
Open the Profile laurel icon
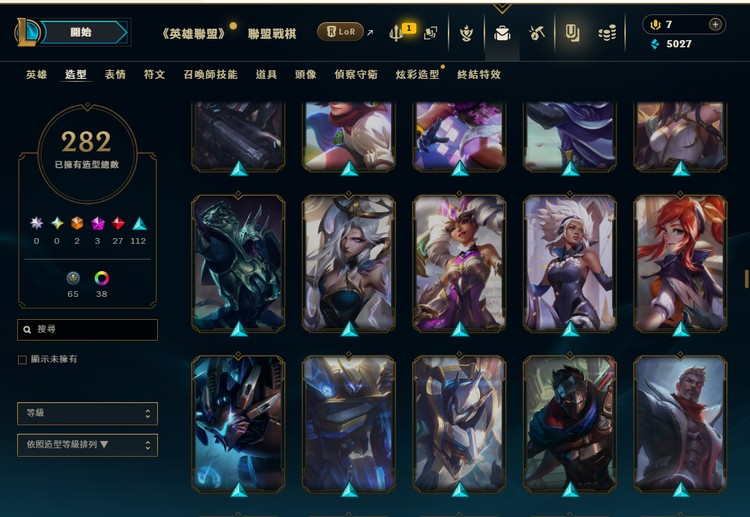[x=466, y=33]
